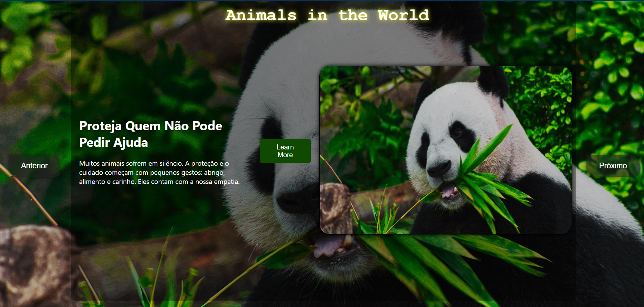
Task: Select the panda eating bamboo image card
Action: pos(445,150)
